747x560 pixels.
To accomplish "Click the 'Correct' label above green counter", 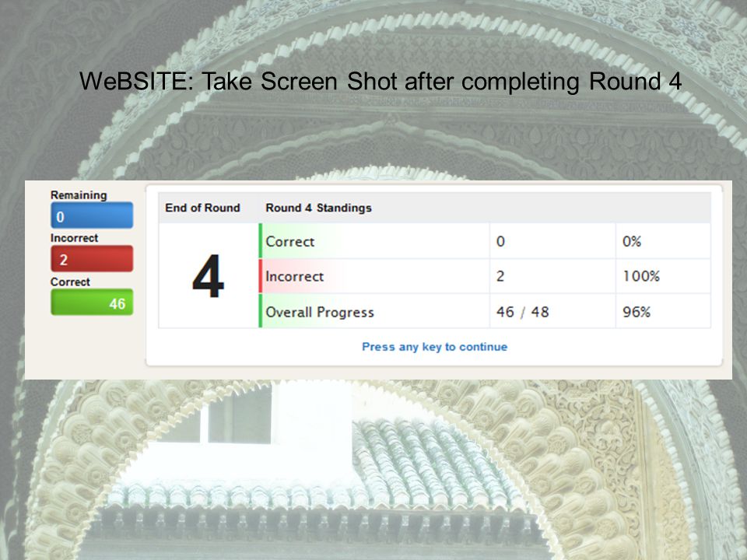I will point(70,282).
